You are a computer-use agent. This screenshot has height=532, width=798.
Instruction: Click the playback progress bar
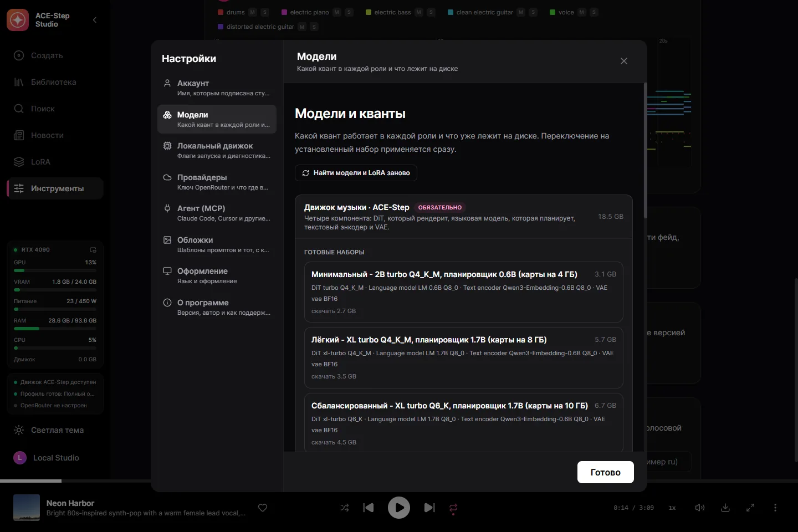click(399, 481)
